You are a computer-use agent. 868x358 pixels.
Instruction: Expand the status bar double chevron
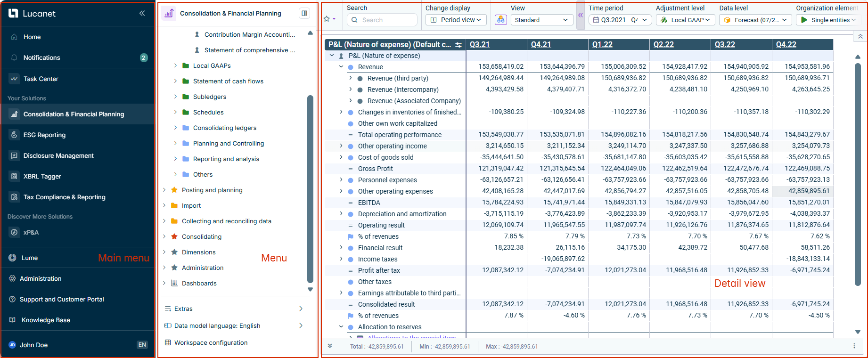[x=330, y=346]
